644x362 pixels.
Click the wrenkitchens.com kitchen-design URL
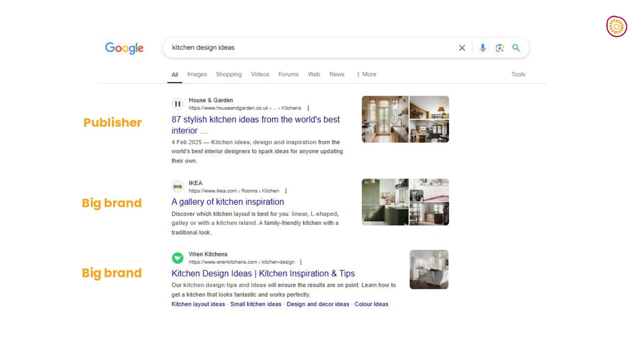[x=241, y=262]
